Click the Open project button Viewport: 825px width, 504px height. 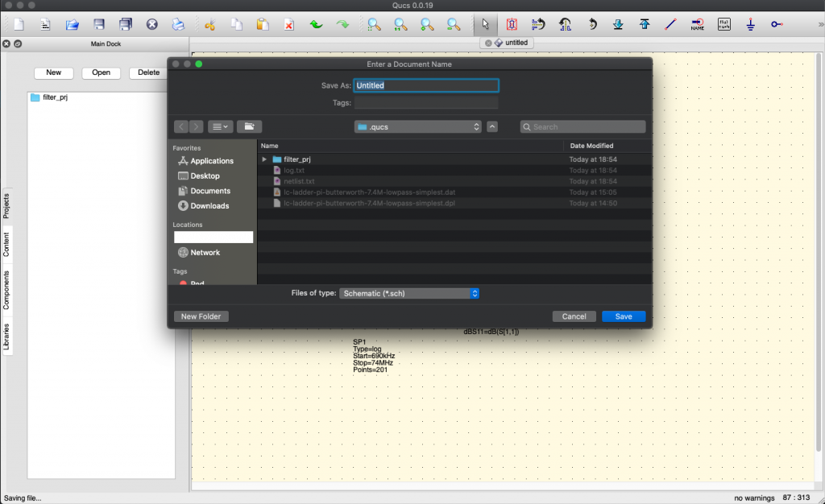[101, 72]
